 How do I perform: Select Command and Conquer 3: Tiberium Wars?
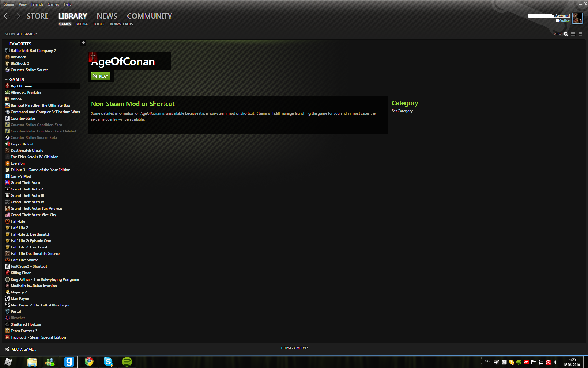point(42,112)
